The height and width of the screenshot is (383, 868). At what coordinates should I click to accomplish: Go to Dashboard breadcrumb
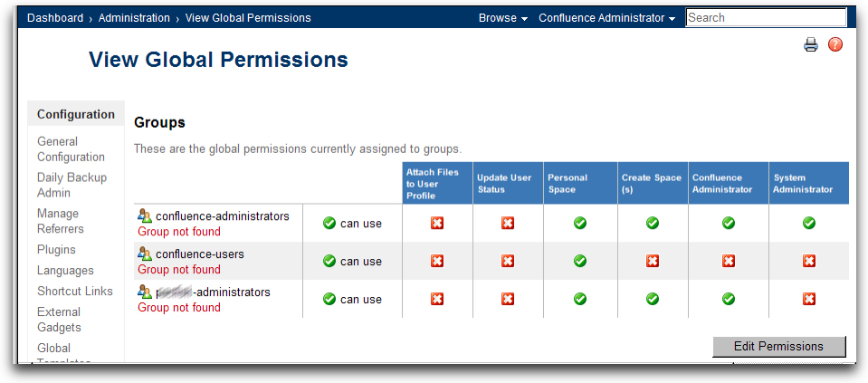pyautogui.click(x=55, y=18)
